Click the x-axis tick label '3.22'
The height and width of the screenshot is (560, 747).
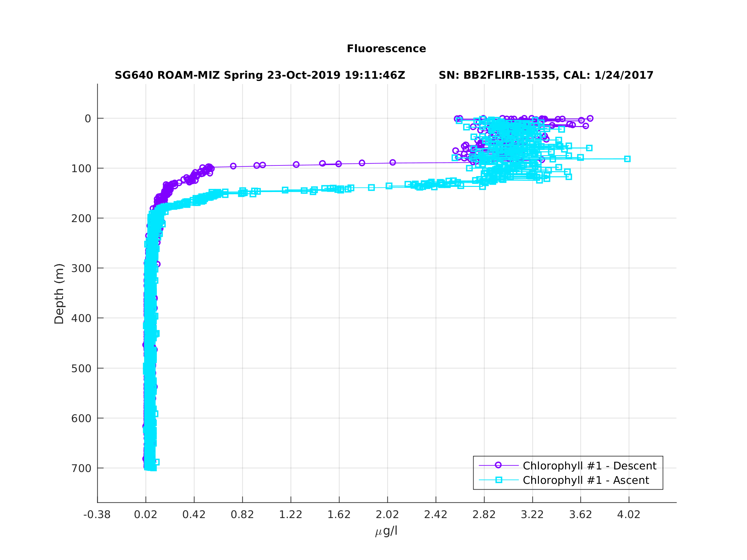point(532,515)
